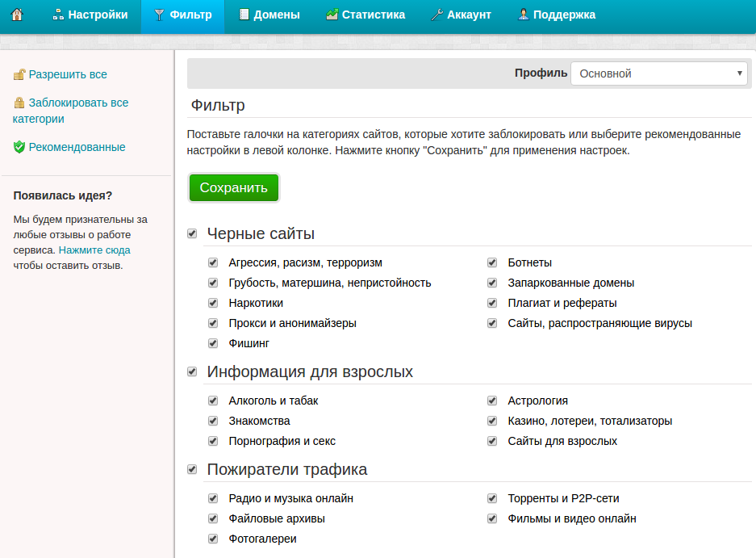The height and width of the screenshot is (558, 756).
Task: Click the funnel icon beside Фильтр
Action: pyautogui.click(x=159, y=15)
